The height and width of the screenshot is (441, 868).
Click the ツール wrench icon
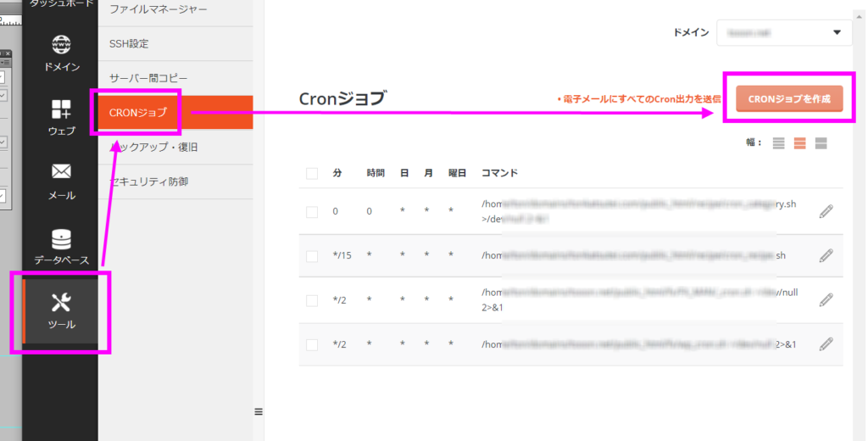click(x=61, y=303)
